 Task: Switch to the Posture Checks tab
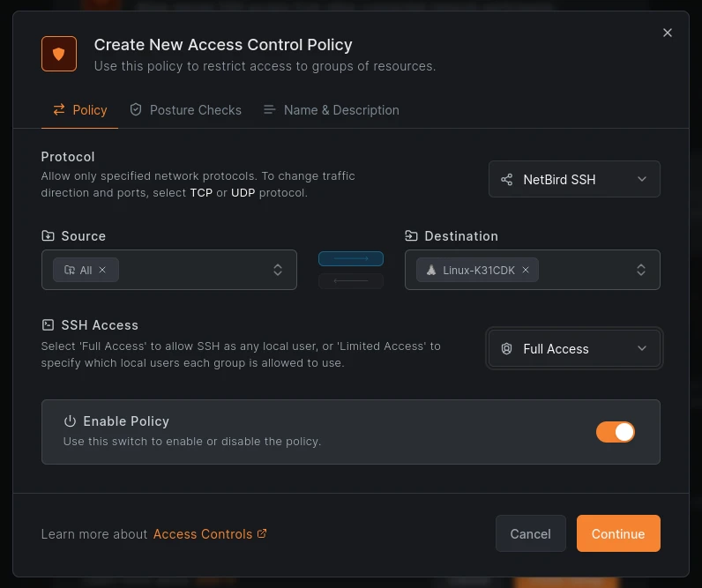(185, 110)
